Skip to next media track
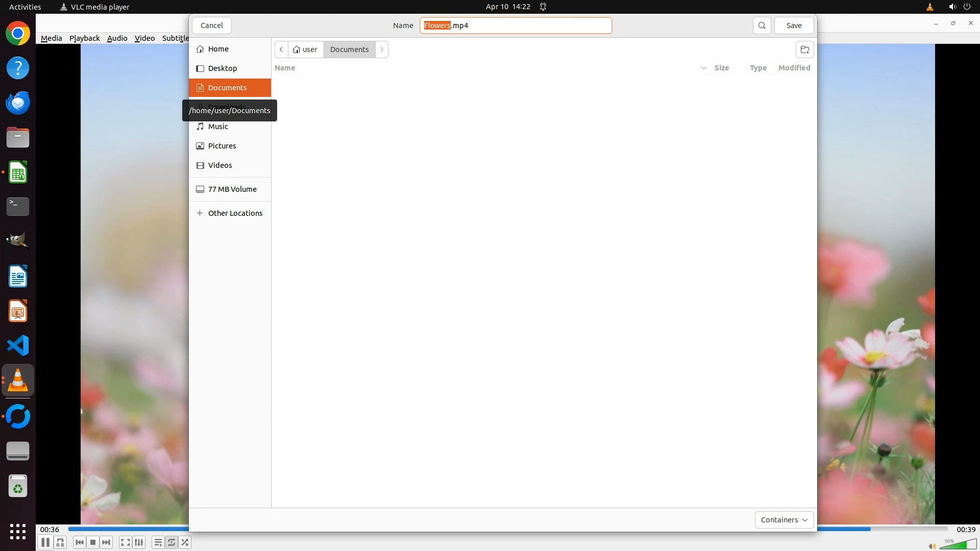980x551 pixels. tap(106, 542)
